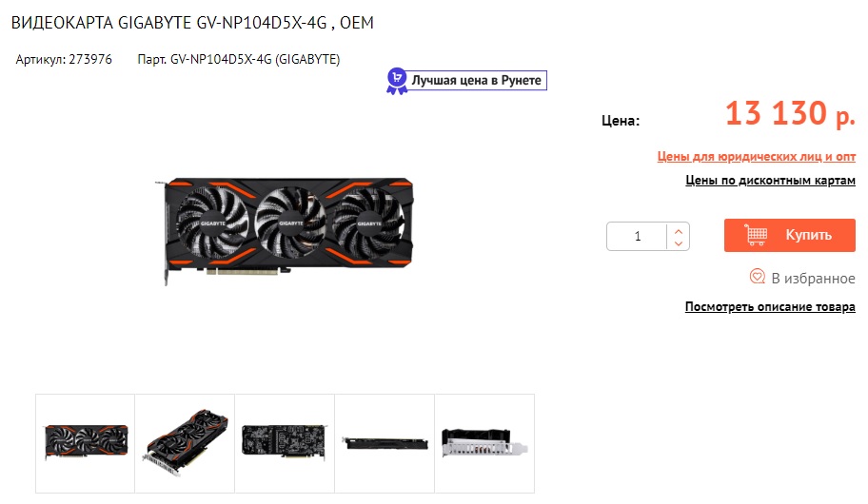
Task: Click the best price ribbon badge icon
Action: point(396,82)
